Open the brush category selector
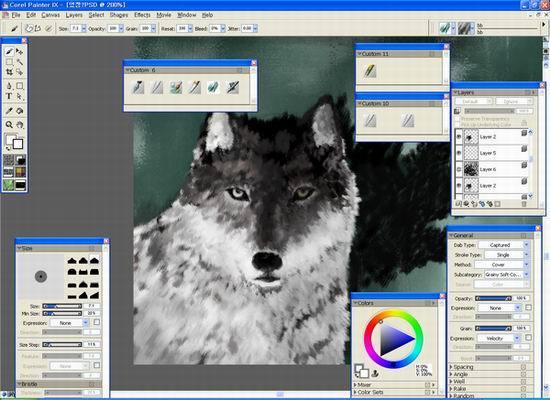 [447, 28]
